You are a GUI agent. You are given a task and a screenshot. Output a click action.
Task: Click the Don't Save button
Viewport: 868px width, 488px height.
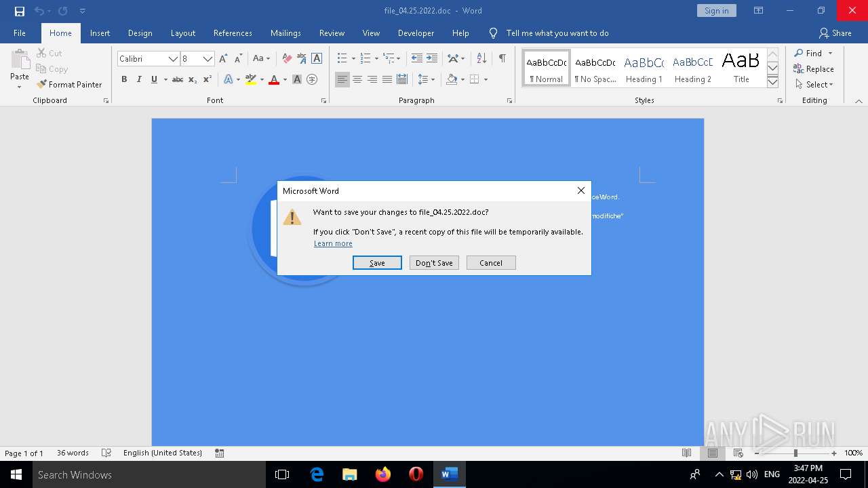pyautogui.click(x=434, y=263)
